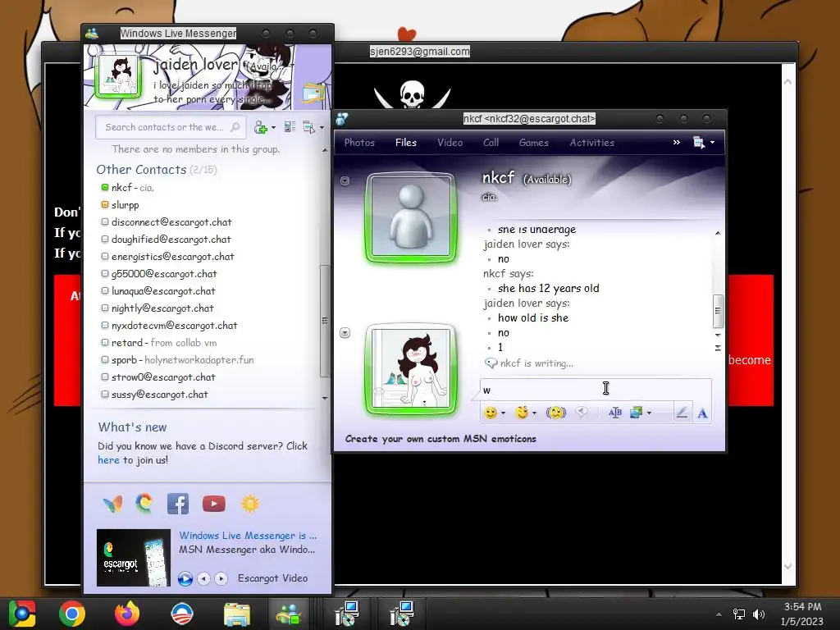Click the add contact icon in Messenger

pyautogui.click(x=261, y=127)
